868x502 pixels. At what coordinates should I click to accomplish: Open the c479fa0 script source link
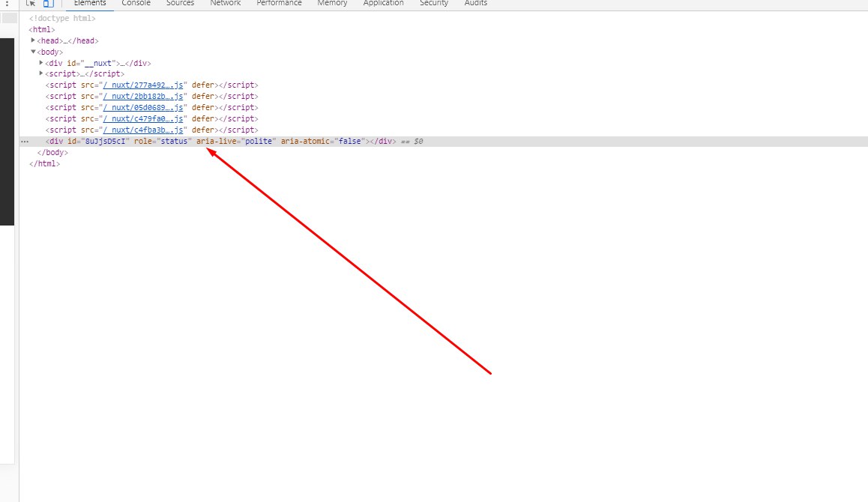point(143,119)
